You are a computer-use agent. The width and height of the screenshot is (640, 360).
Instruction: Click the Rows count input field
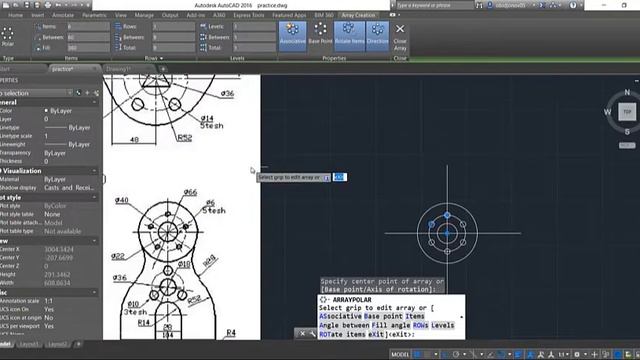173,27
